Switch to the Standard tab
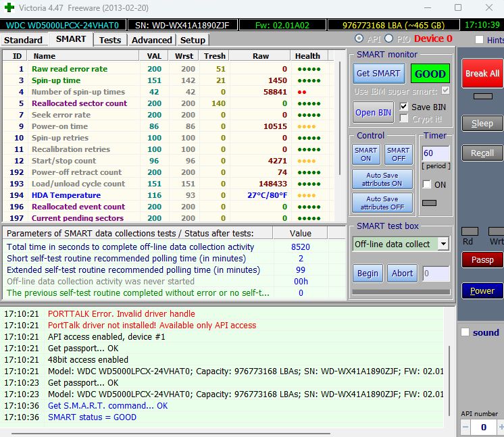 pos(23,40)
